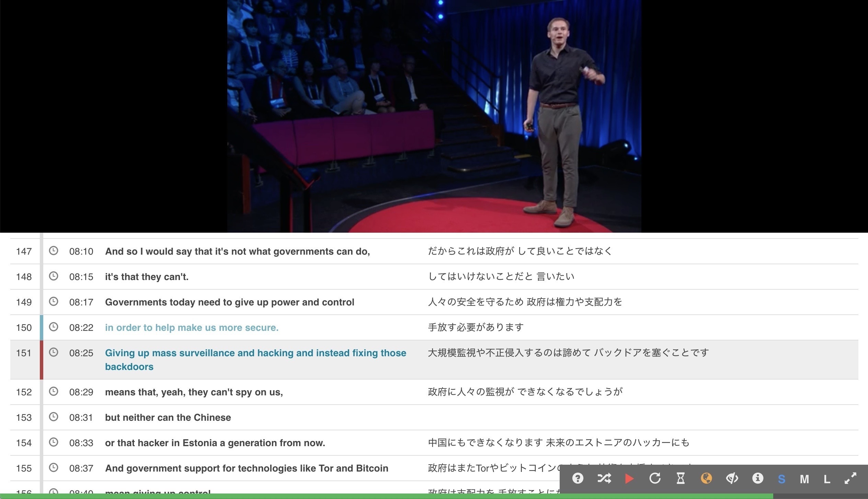Screen dimensions: 868x499
Task: Switch to the L large subtitle size
Action: pos(826,478)
